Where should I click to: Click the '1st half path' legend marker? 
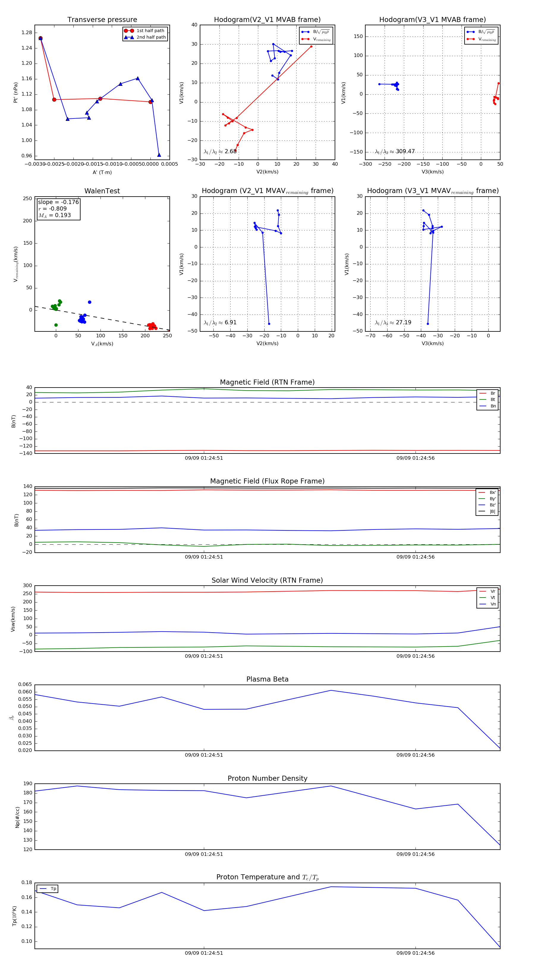tap(129, 31)
